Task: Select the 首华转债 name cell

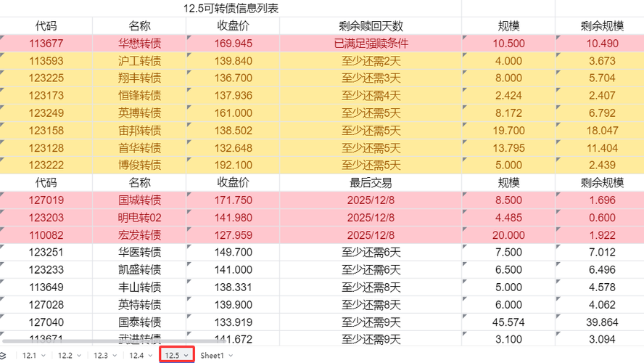Action: [x=140, y=148]
